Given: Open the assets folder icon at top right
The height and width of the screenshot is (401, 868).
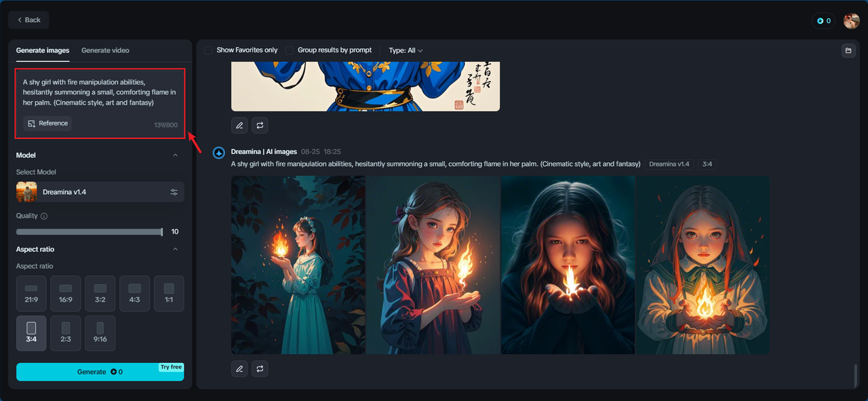Looking at the screenshot, I should click(x=848, y=50).
